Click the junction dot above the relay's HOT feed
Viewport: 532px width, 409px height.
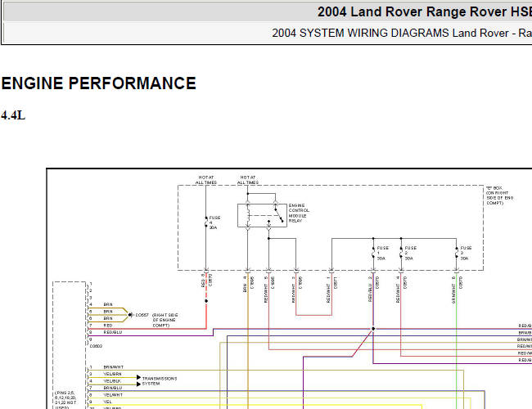click(248, 194)
